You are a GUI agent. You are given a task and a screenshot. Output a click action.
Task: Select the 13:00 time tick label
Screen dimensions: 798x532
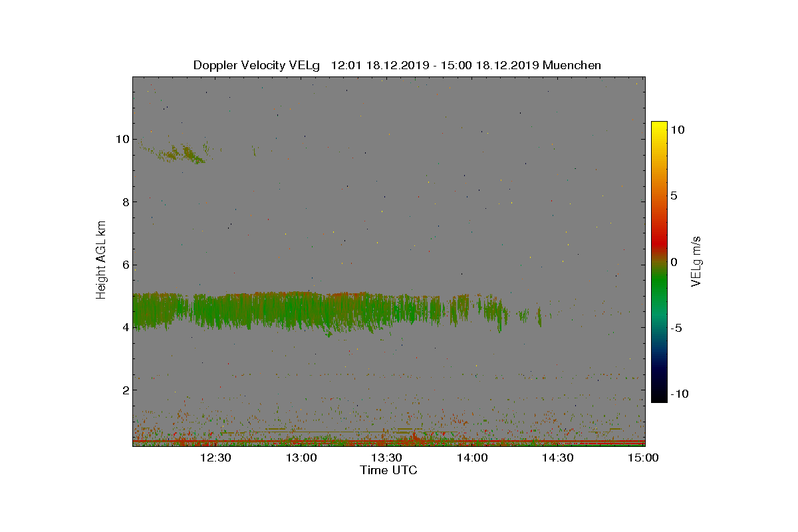[301, 458]
